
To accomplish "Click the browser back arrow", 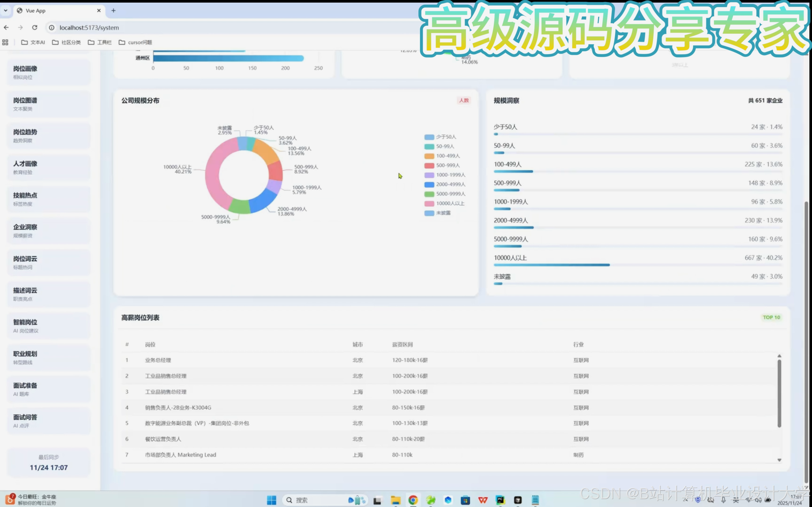I will [6, 27].
